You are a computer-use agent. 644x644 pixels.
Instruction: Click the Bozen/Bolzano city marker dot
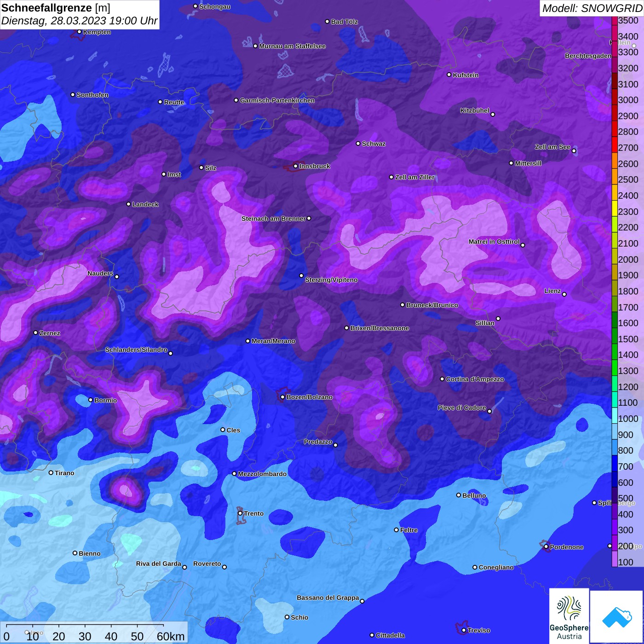point(282,397)
